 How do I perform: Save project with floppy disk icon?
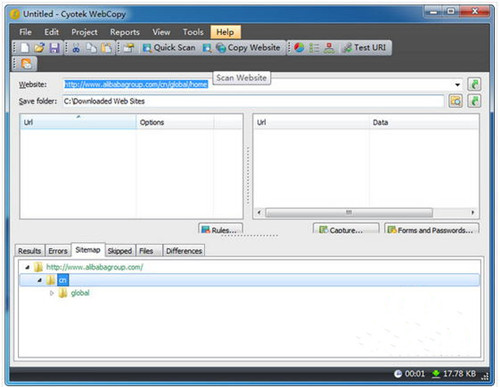click(x=54, y=48)
